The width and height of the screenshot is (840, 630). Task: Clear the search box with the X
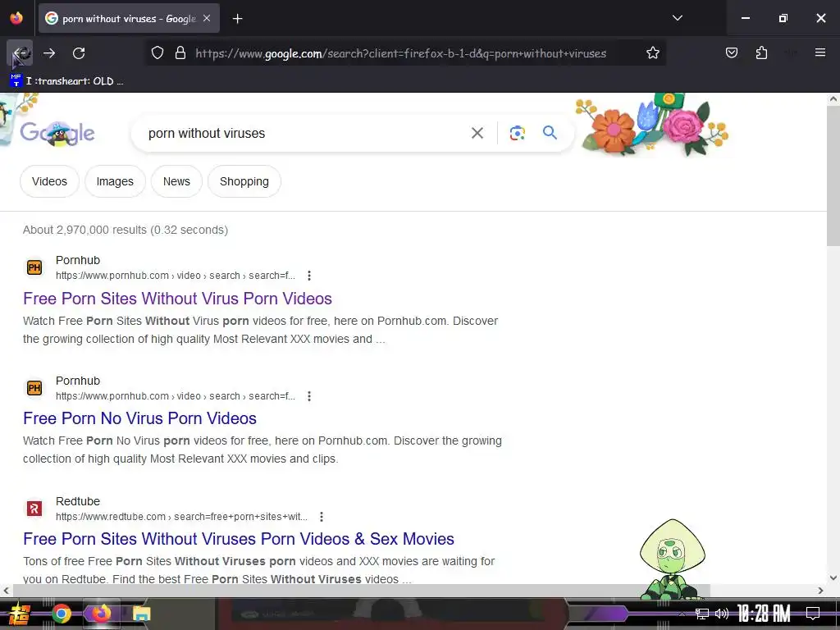click(x=477, y=133)
